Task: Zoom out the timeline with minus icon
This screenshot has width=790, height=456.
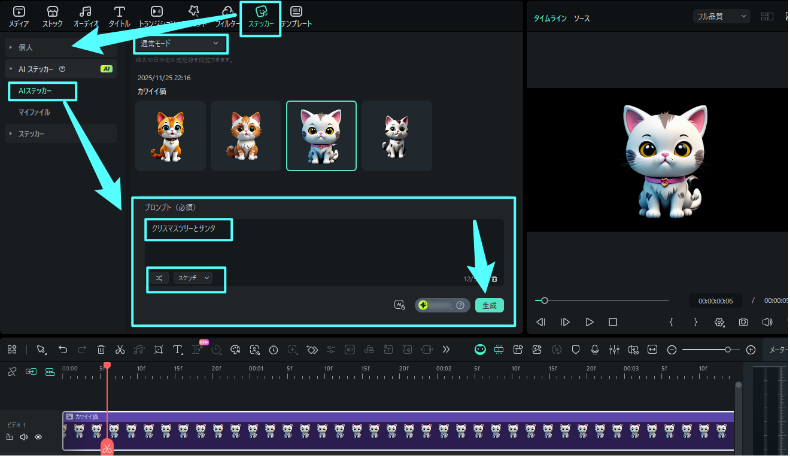Action: pos(671,349)
